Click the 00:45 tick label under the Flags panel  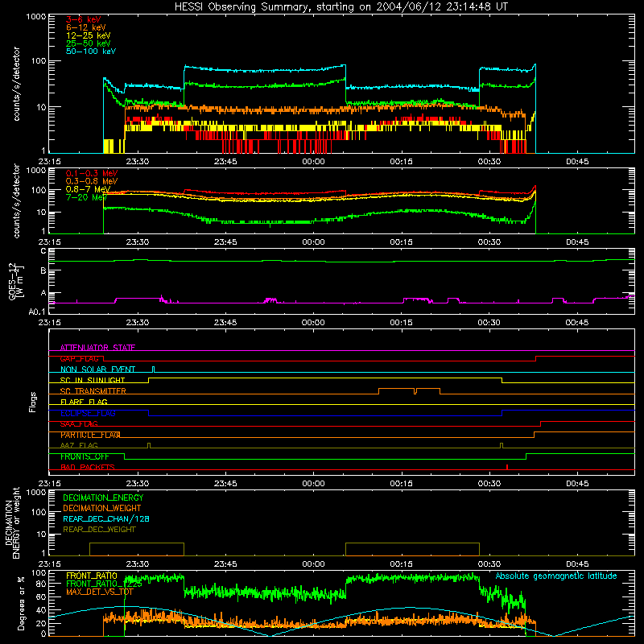[577, 484]
